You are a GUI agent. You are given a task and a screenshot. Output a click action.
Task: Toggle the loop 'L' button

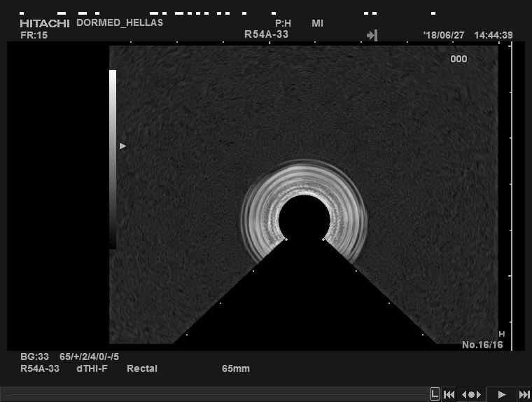pyautogui.click(x=435, y=394)
